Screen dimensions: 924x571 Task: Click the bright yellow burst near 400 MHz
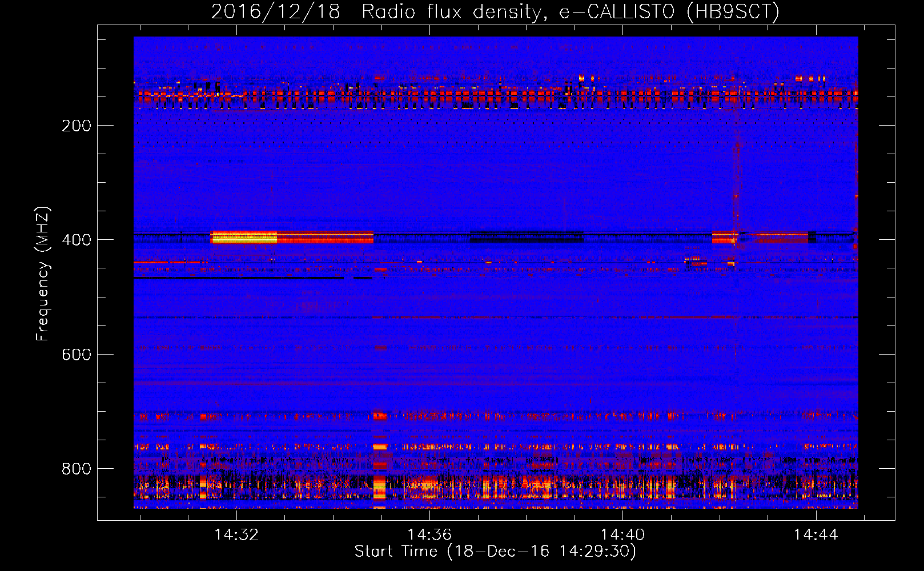point(244,237)
